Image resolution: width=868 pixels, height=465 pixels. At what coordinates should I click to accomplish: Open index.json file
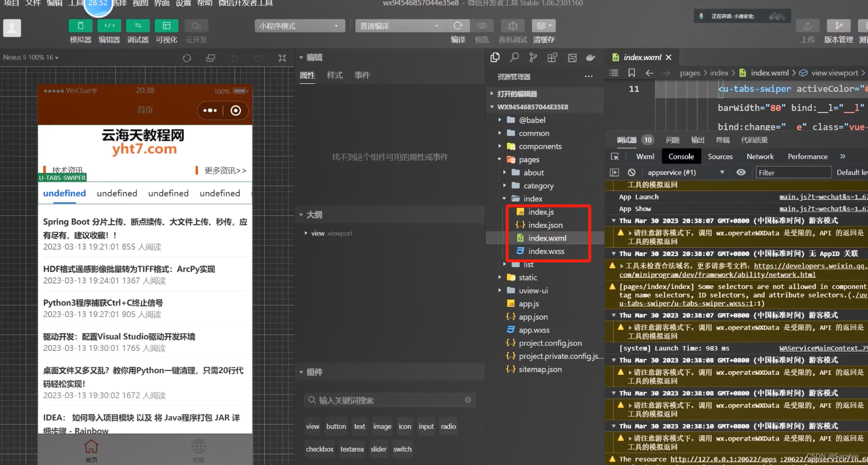545,225
